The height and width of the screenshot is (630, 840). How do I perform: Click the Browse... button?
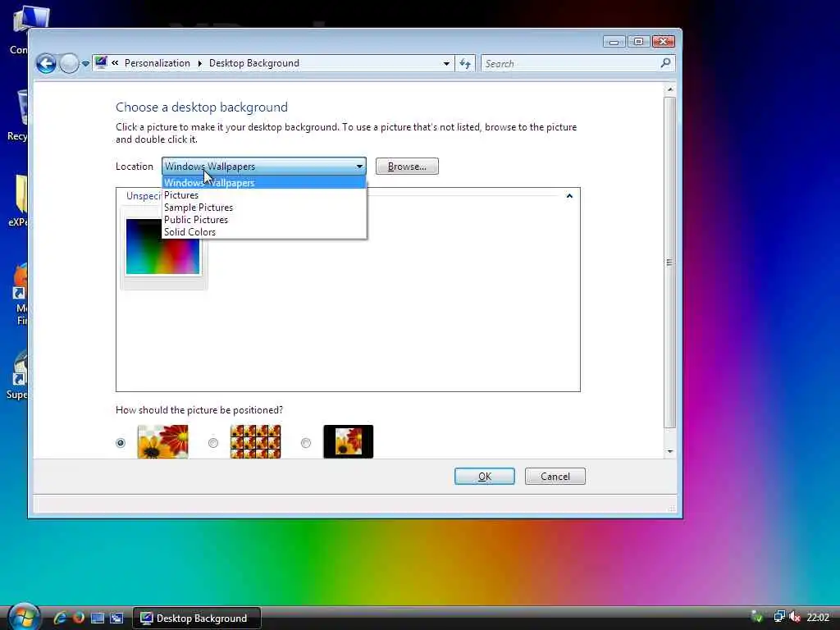(x=407, y=166)
